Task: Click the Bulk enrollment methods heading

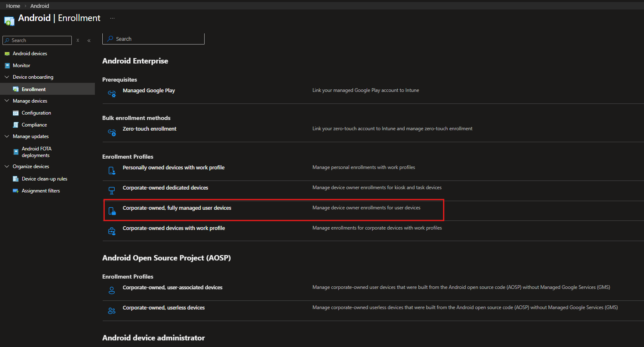Action: click(136, 118)
